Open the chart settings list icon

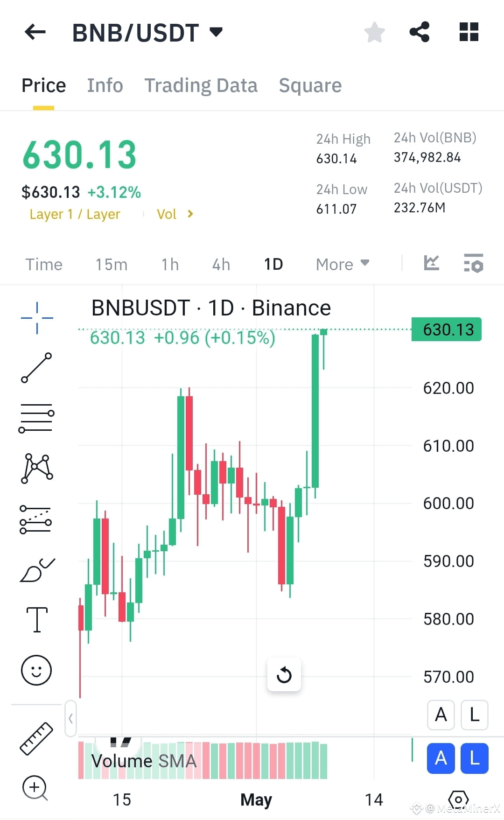coord(473,263)
